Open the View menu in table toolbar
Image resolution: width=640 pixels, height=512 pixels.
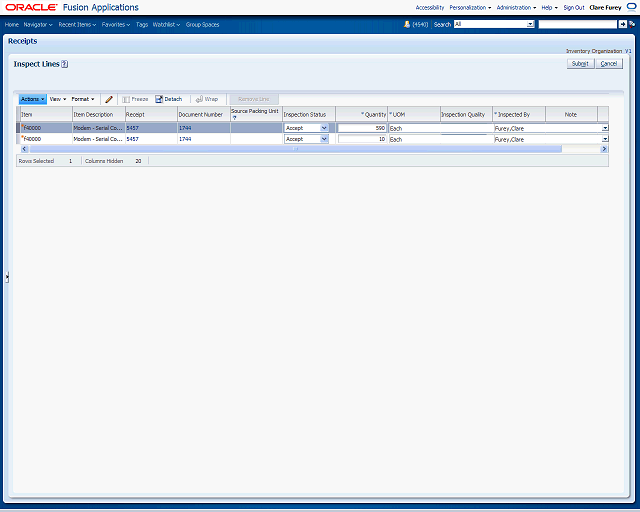(x=58, y=99)
